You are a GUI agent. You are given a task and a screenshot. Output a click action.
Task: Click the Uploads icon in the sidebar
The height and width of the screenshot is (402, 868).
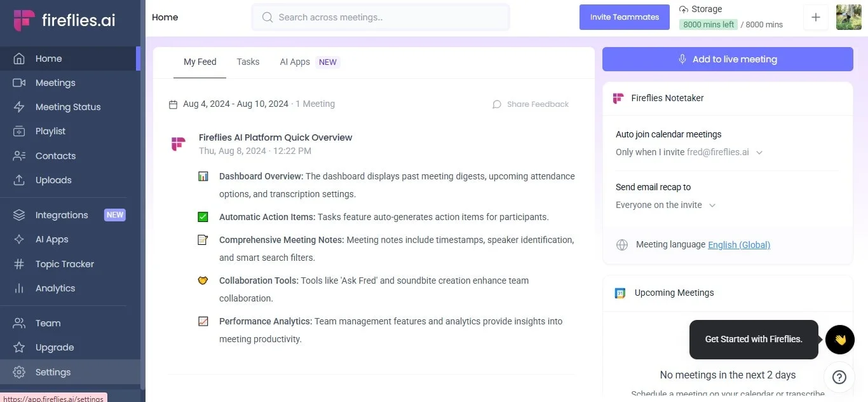click(x=19, y=180)
